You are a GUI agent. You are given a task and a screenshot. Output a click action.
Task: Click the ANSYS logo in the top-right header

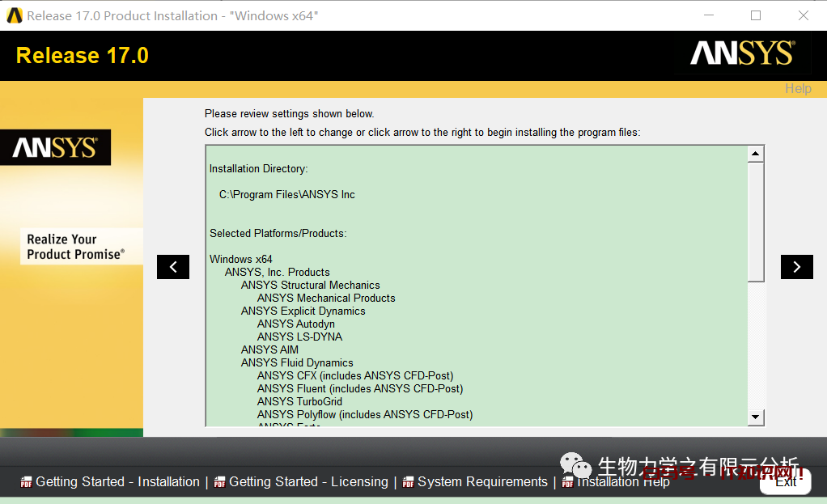tap(741, 54)
